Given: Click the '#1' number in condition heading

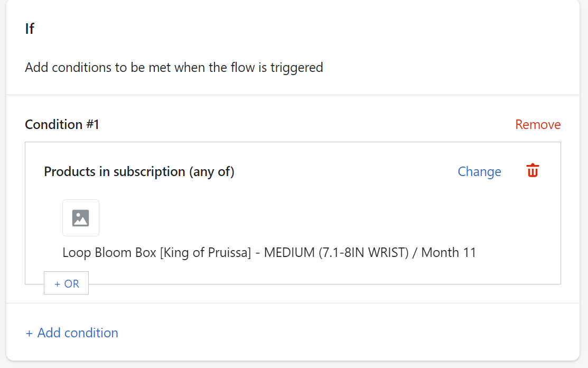Looking at the screenshot, I should click(x=92, y=125).
